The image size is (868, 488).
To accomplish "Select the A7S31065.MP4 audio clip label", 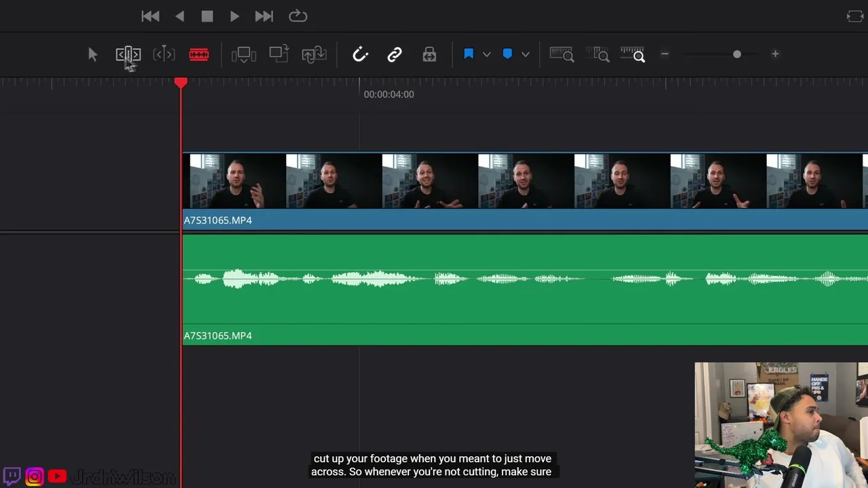I will pyautogui.click(x=218, y=335).
